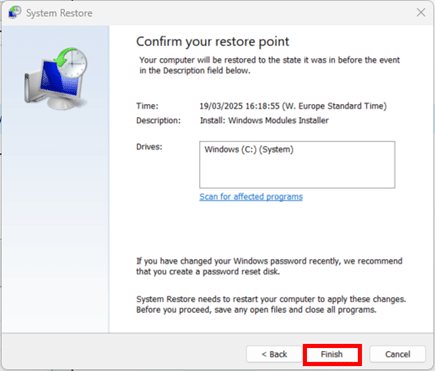Click the Description: label

tap(158, 120)
